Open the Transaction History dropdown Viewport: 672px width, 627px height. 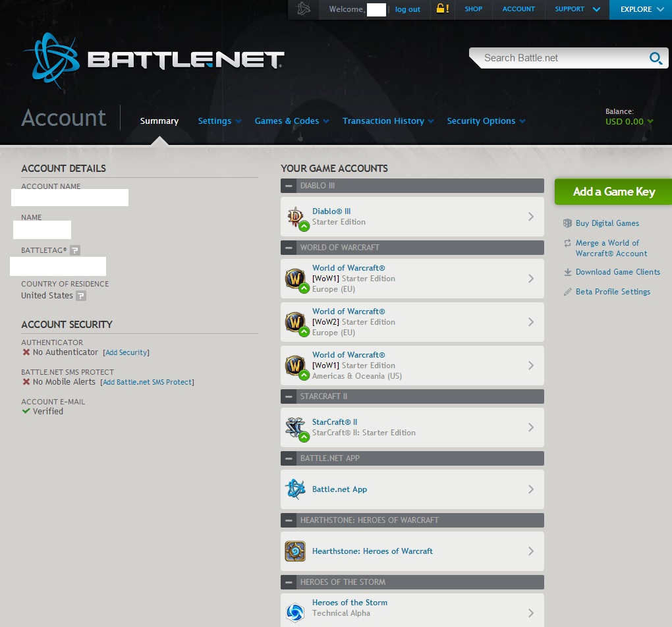(x=388, y=121)
